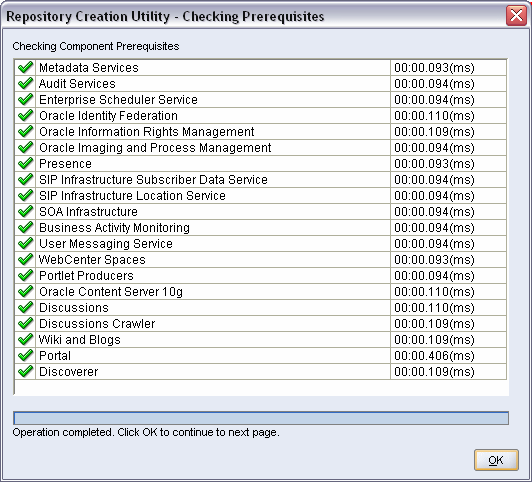Click the checkmark next to Oracle Information Rights Management
The height and width of the screenshot is (482, 532).
(25, 131)
